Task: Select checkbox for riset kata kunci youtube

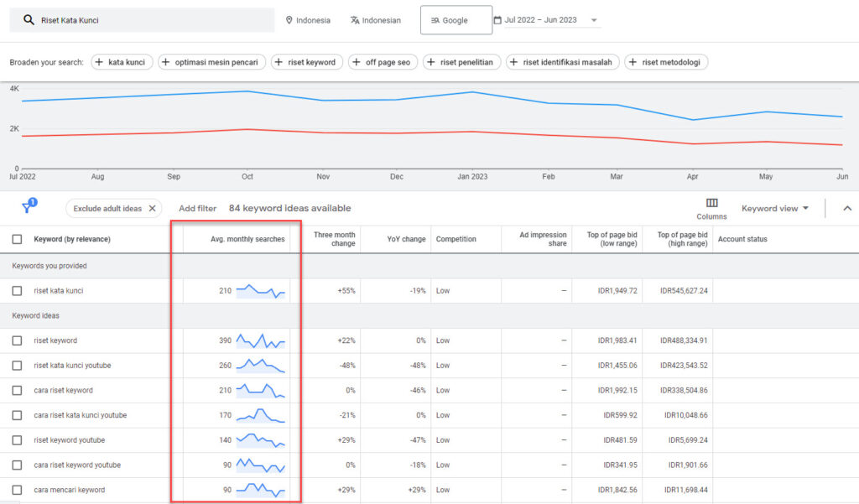Action: [17, 366]
